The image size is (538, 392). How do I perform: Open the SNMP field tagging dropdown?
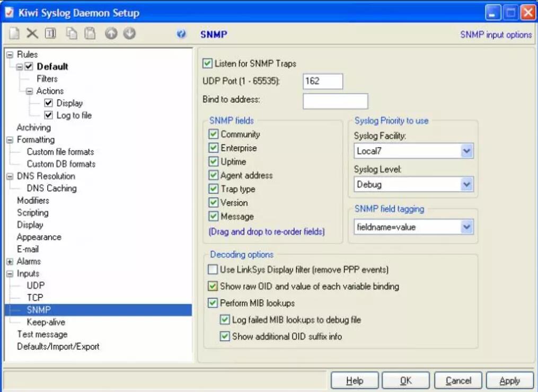[x=466, y=227]
